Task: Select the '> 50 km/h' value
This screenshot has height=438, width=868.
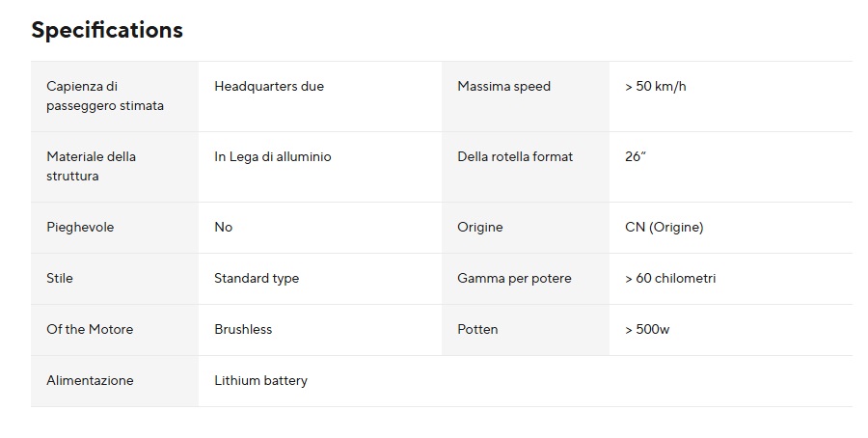Action: tap(655, 86)
